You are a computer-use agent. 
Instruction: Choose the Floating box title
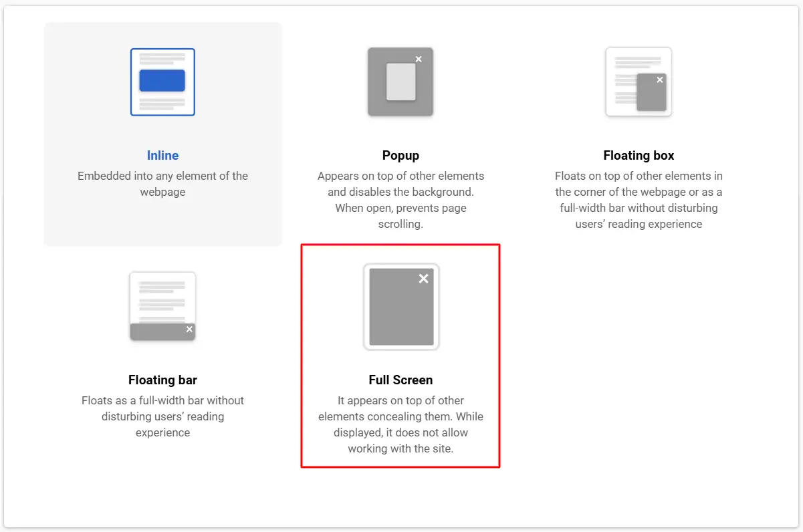[639, 156]
